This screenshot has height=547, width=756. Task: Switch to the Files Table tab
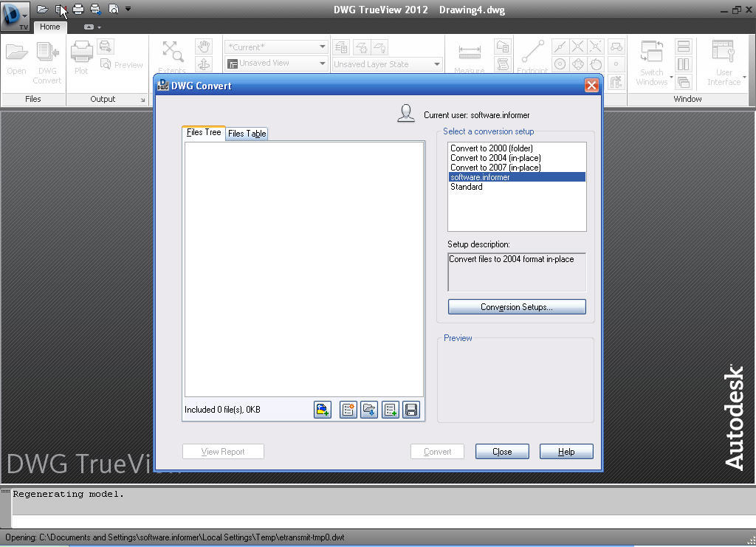click(247, 134)
